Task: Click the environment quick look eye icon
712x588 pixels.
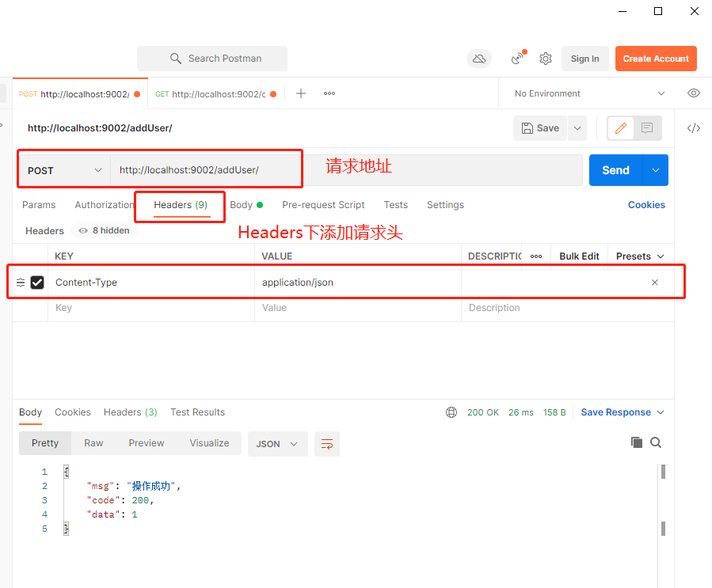Action: (694, 93)
